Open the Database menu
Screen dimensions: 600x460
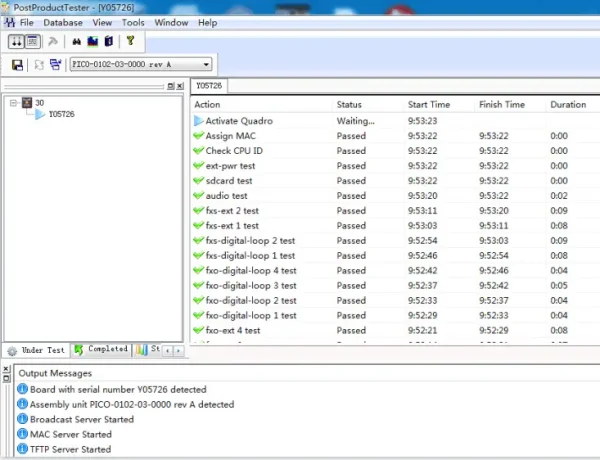[x=63, y=23]
